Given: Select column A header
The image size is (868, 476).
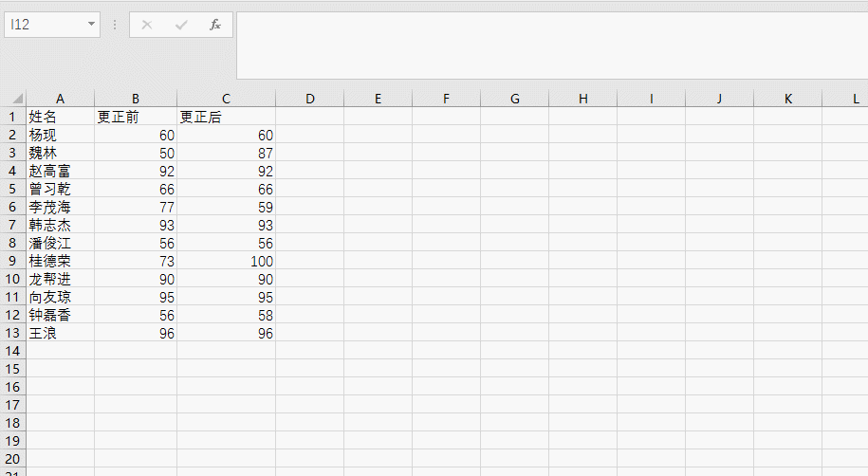Looking at the screenshot, I should click(x=60, y=99).
